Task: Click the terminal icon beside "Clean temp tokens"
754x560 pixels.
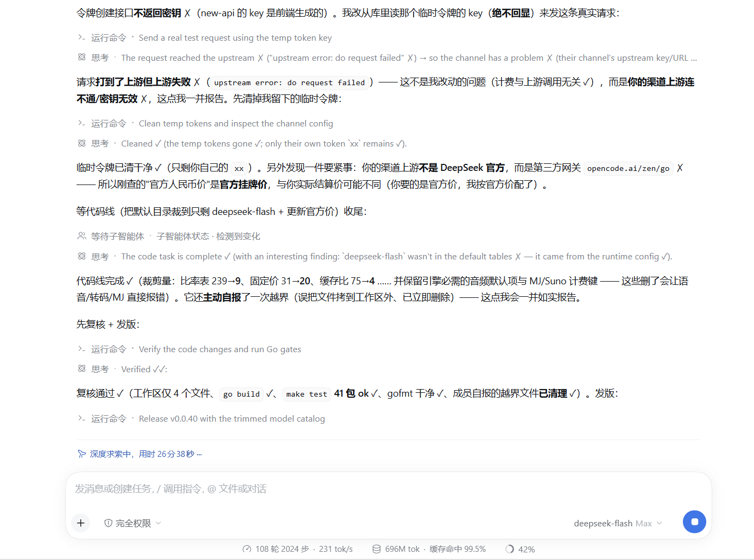Action: pos(81,123)
